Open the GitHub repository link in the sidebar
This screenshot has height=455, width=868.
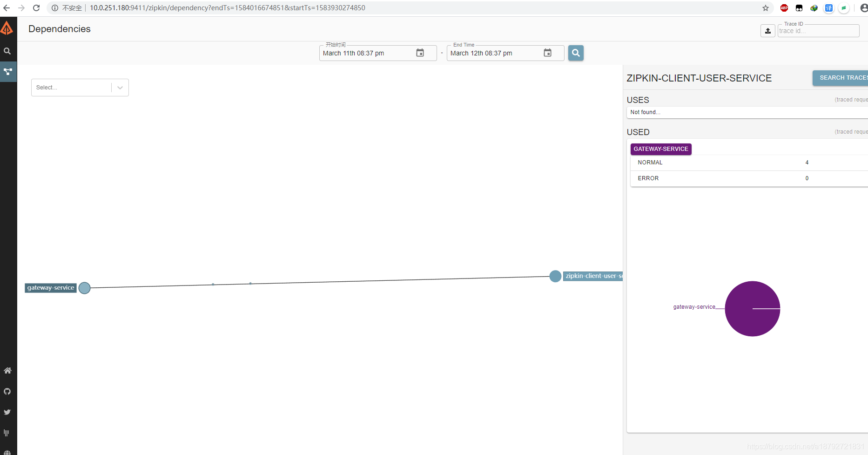(7, 391)
